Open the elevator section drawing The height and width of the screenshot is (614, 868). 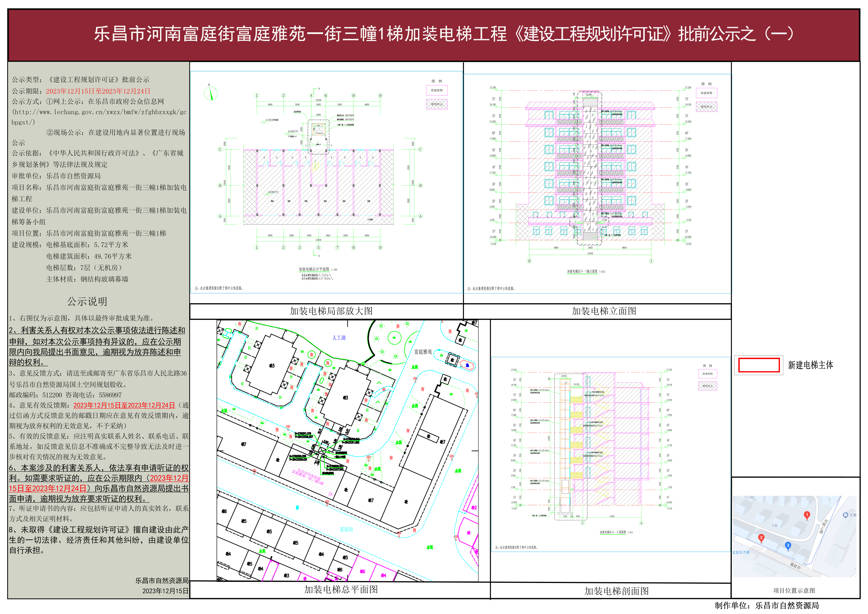(x=611, y=454)
